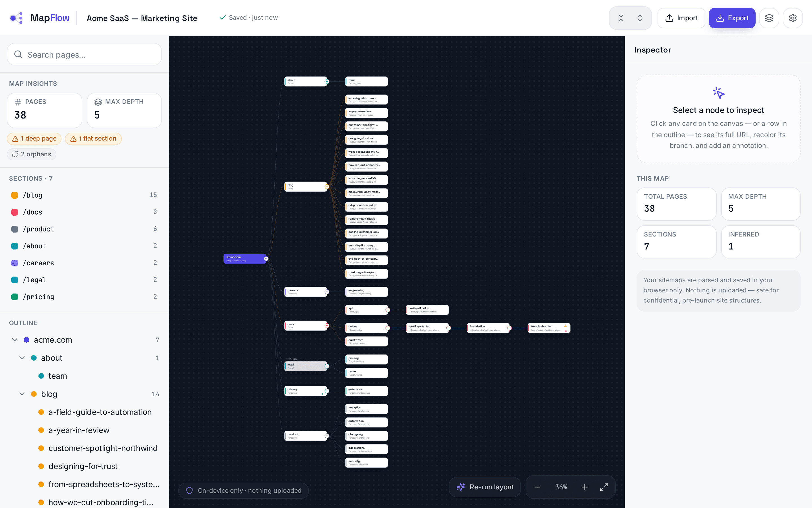Collapse the pricing node toggle on canvas
Image resolution: width=812 pixels, height=508 pixels.
click(x=327, y=391)
